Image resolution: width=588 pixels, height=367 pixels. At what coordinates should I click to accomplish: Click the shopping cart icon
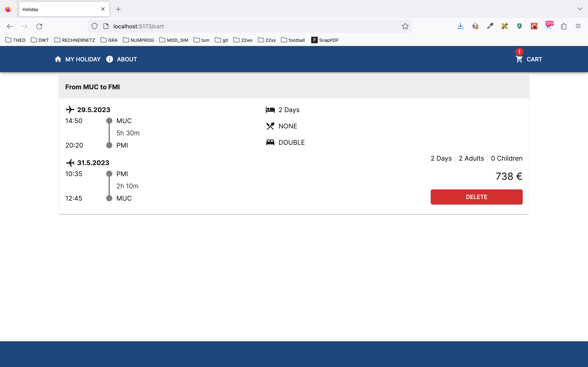tap(519, 59)
